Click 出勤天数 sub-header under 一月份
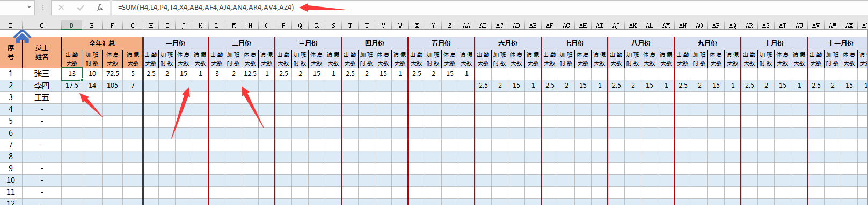 (151, 59)
